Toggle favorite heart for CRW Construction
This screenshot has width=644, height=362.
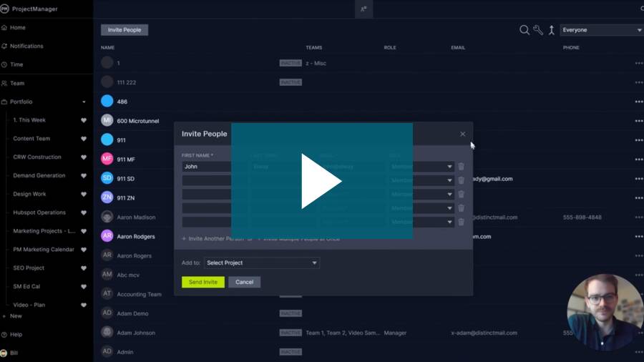[x=84, y=157]
